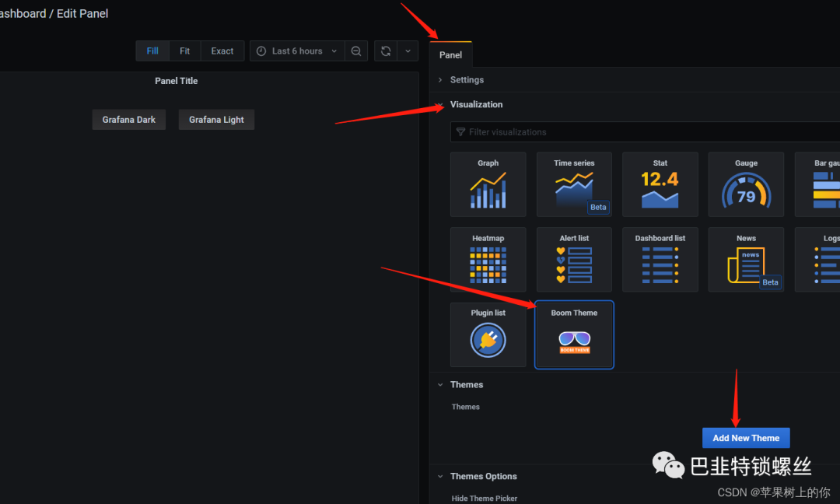The image size is (840, 504).
Task: Switch to Fit display mode
Action: (185, 51)
